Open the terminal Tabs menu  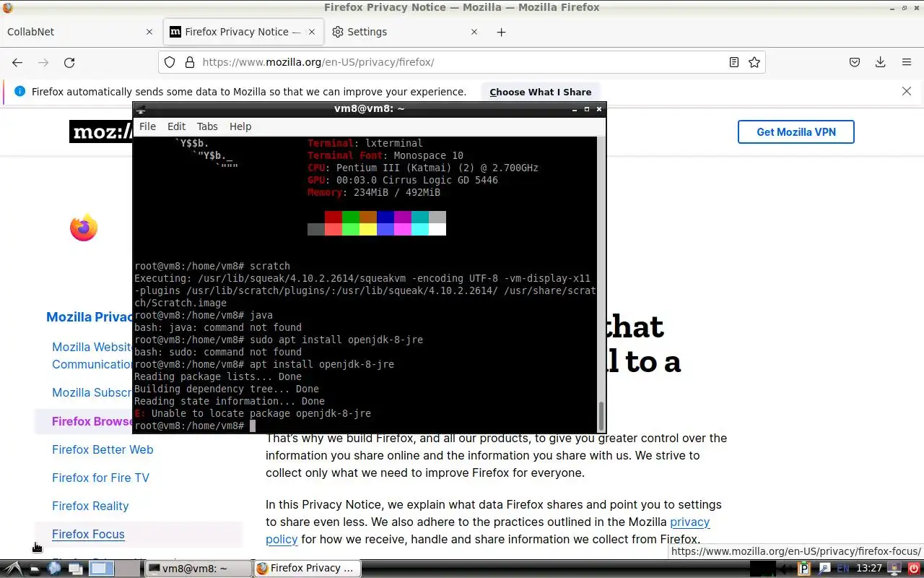coord(207,126)
